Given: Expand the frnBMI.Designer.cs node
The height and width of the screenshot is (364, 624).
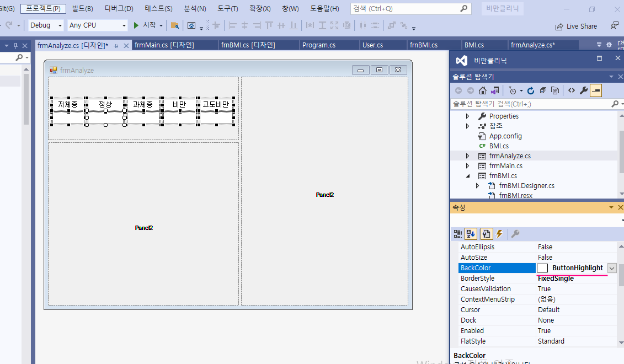Looking at the screenshot, I should point(478,186).
